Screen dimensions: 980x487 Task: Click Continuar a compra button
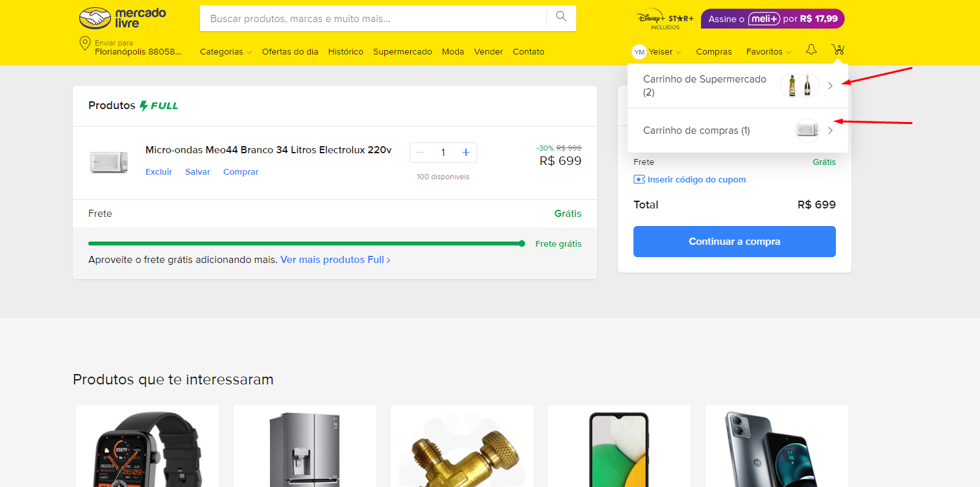tap(735, 242)
